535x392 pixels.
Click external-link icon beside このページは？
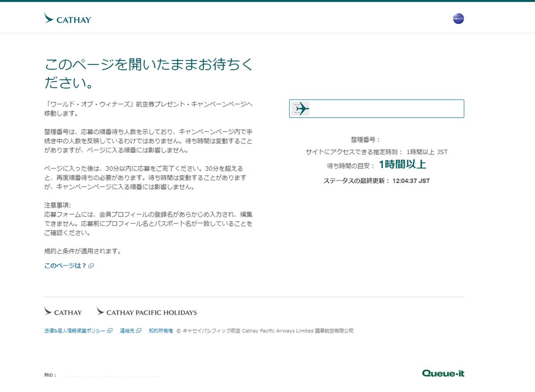(91, 266)
